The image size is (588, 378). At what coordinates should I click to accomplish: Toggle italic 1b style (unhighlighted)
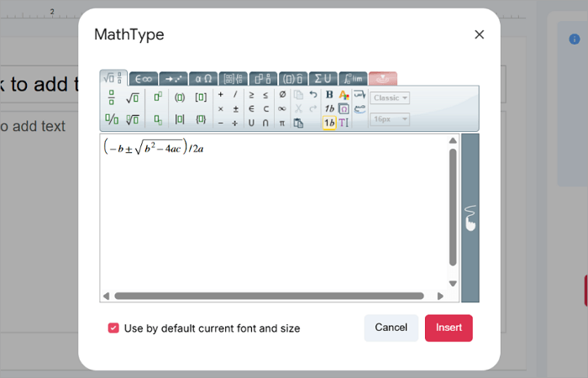[x=329, y=108]
